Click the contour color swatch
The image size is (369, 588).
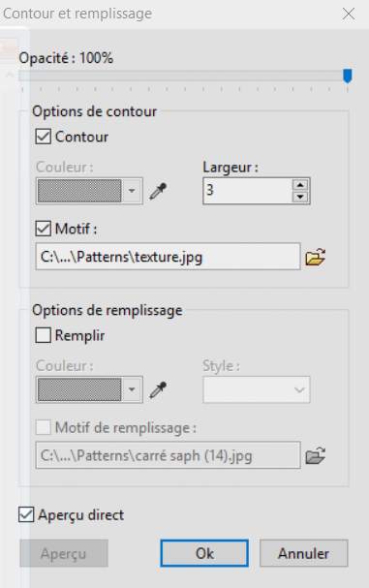click(x=79, y=191)
